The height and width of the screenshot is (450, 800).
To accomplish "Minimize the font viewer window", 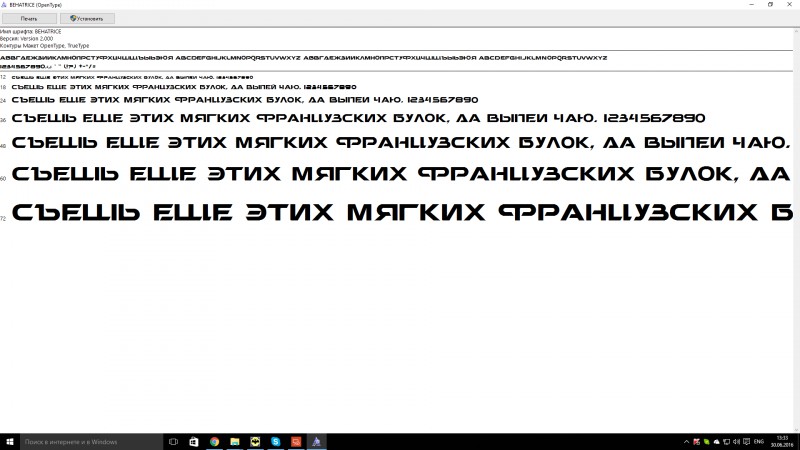I will pyautogui.click(x=752, y=5).
